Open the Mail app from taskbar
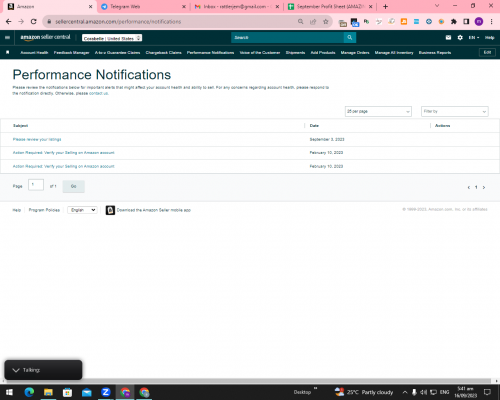Screen dimensions: 500x400 (x=87, y=392)
